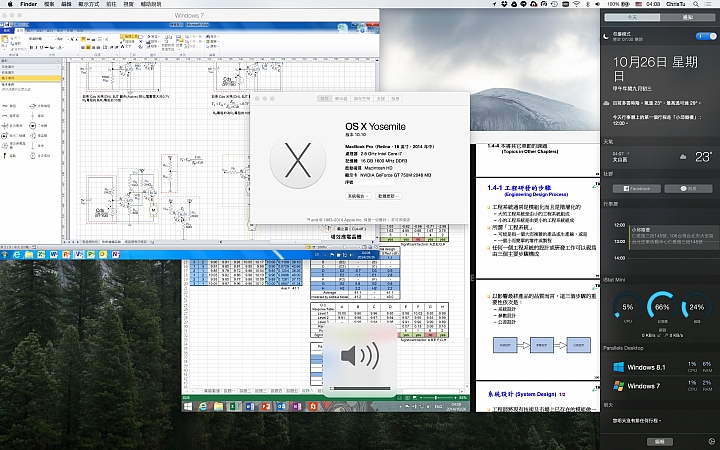Viewport: 720px width, 450px height.
Task: Open the Finder menu
Action: [x=29, y=5]
